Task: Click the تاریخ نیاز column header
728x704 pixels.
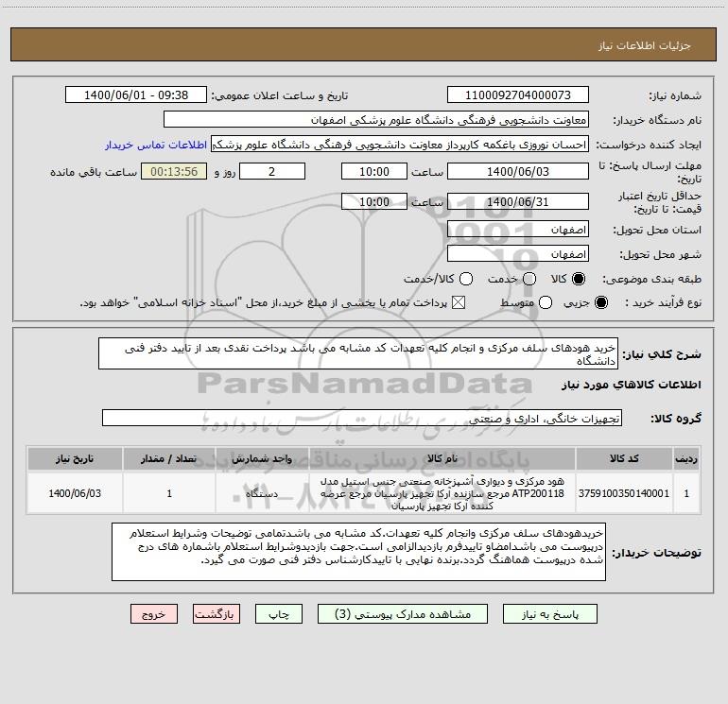Action: (75, 458)
